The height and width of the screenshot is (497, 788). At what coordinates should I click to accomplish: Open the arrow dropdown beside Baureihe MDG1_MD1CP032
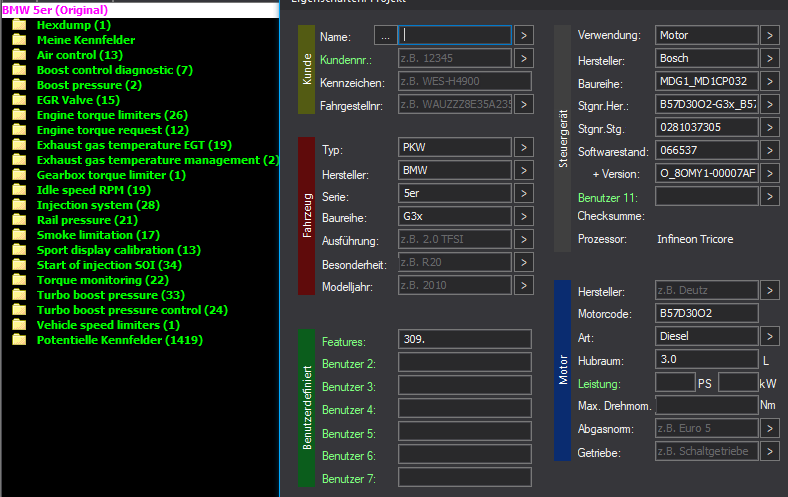tap(769, 81)
